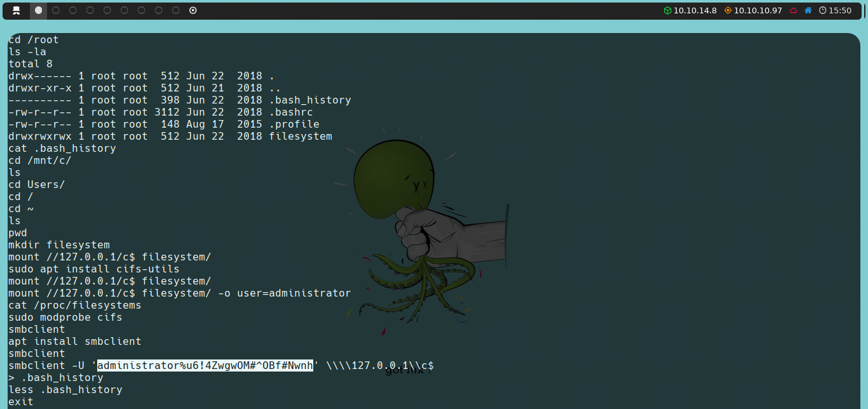This screenshot has width=868, height=409.
Task: Click the .bashrc file name
Action: (291, 112)
